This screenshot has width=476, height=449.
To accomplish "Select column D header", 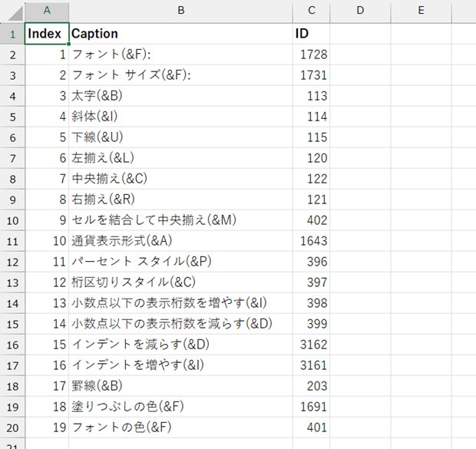I will pos(360,12).
